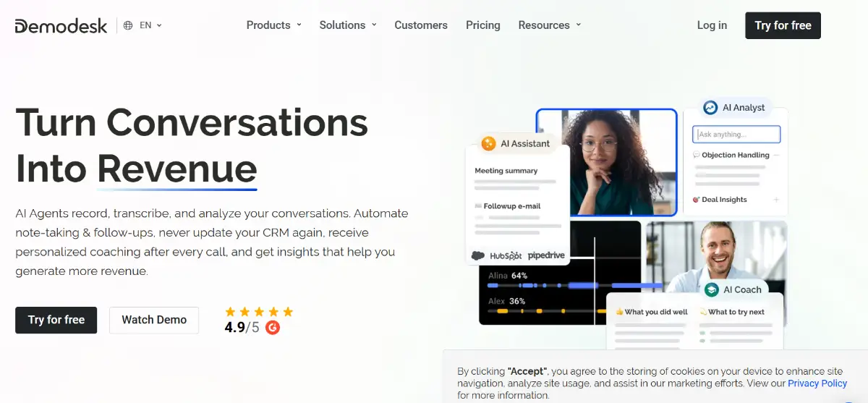Screen dimensions: 868x403
Task: Click the Ask anything input field
Action: pyautogui.click(x=736, y=135)
